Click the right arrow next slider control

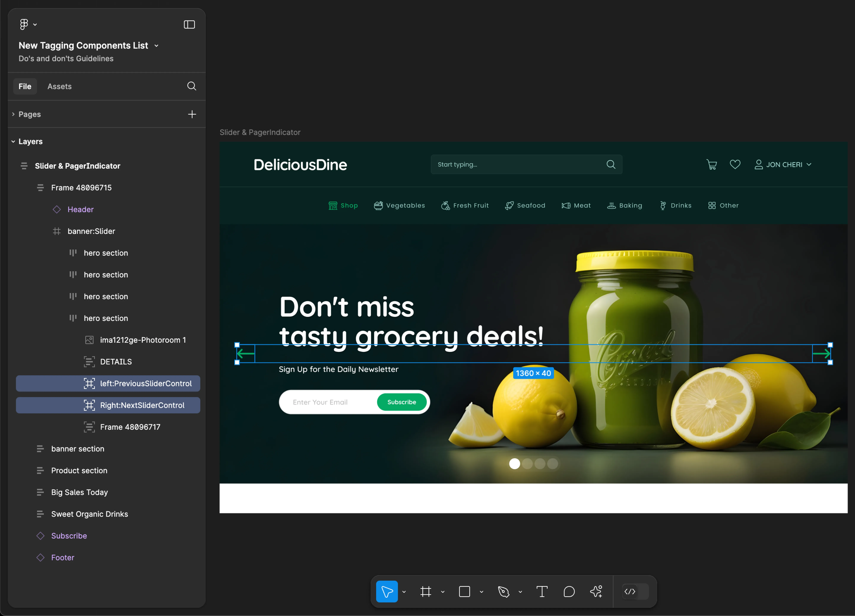pyautogui.click(x=821, y=354)
